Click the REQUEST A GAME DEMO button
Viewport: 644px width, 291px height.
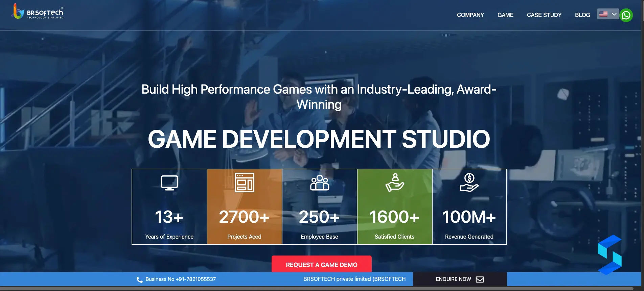[x=322, y=264]
